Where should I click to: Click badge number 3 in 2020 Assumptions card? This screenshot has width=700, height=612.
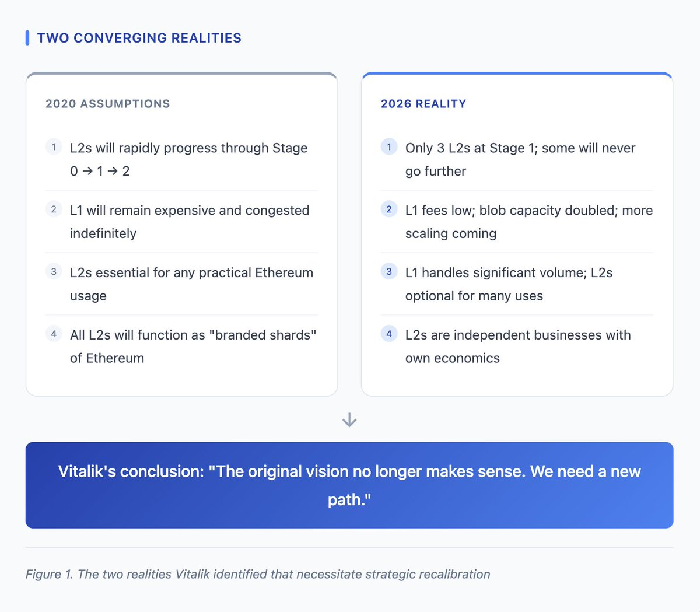coord(54,271)
